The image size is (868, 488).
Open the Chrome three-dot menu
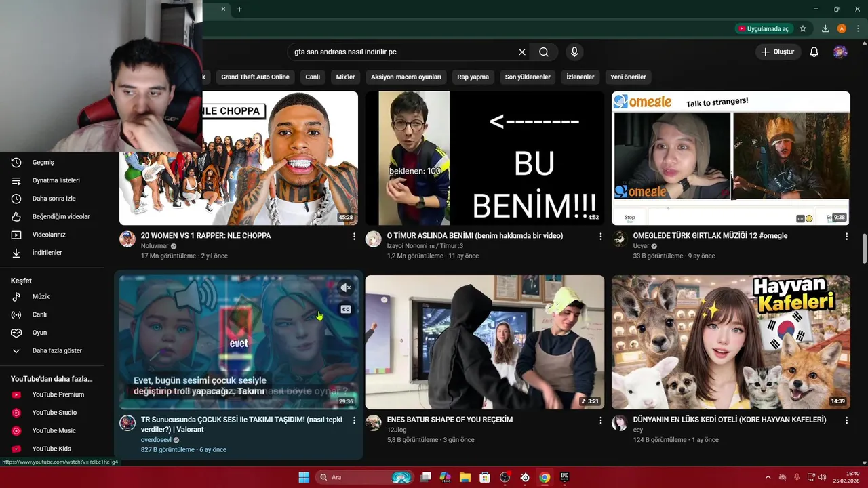tap(858, 28)
